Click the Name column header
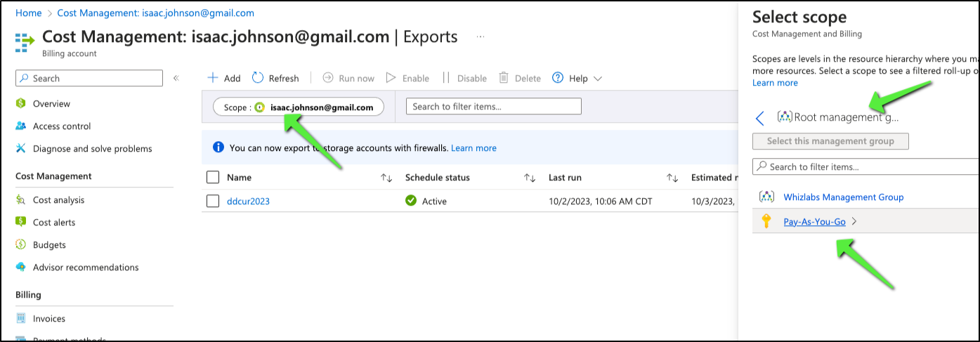 239,178
